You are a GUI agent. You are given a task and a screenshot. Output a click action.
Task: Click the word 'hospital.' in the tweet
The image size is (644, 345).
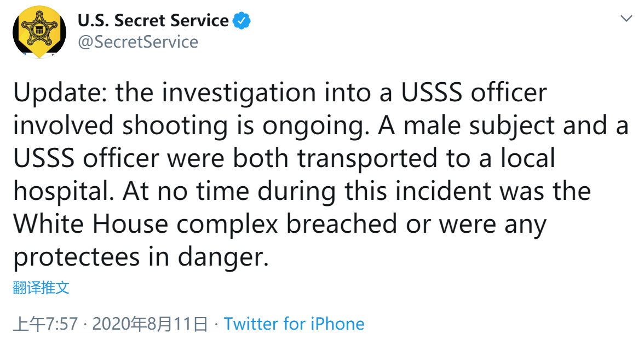(64, 192)
